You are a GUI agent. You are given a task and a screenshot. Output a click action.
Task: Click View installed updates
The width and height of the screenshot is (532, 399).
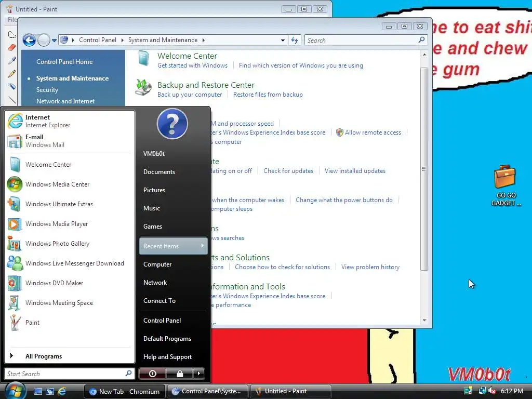(x=355, y=170)
